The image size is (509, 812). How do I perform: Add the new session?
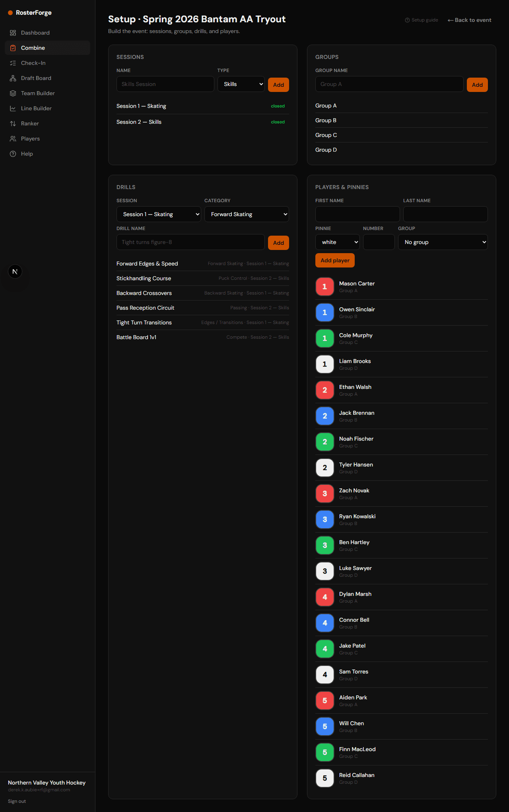(278, 85)
